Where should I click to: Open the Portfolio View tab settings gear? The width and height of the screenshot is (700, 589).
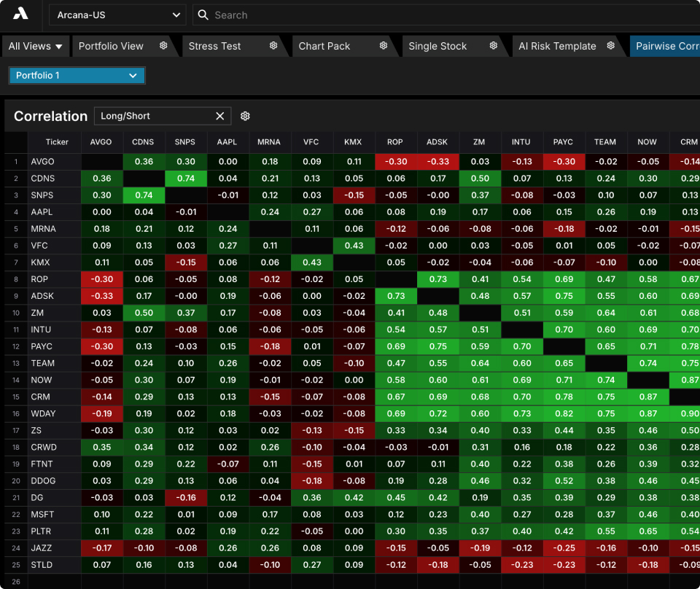[x=163, y=45]
